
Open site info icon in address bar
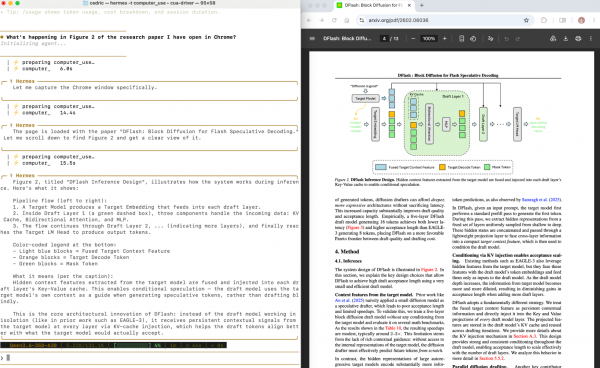pos(362,20)
